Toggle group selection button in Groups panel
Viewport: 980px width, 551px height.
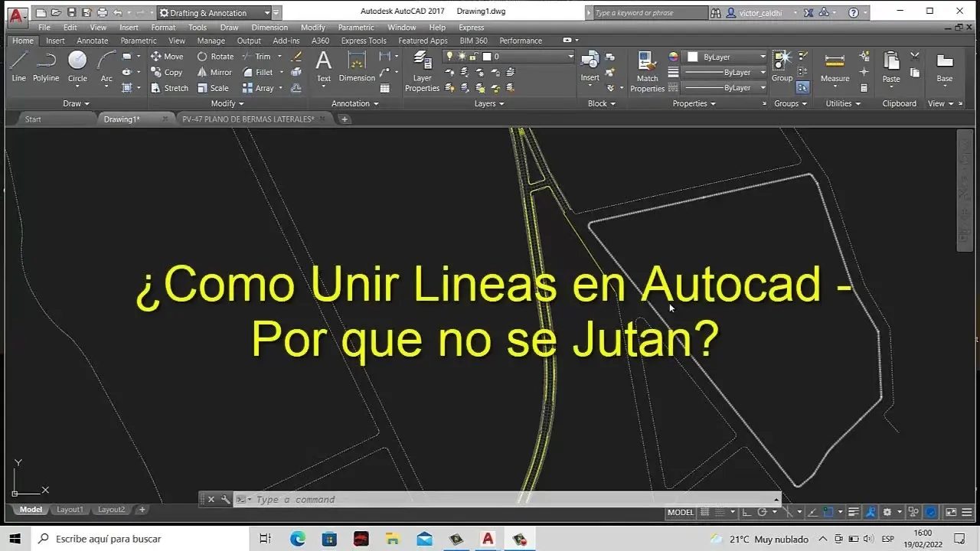(802, 87)
